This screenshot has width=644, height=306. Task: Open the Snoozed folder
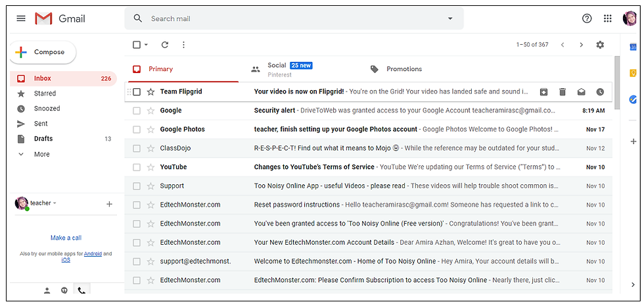tap(63, 109)
